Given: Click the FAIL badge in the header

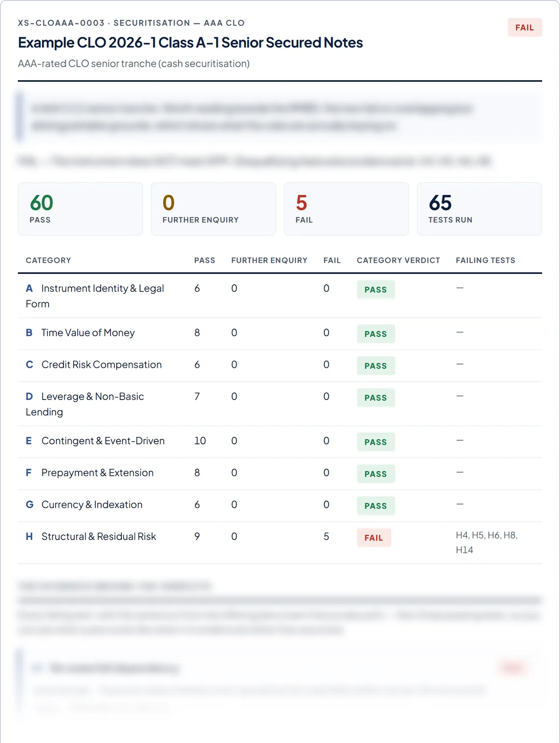Looking at the screenshot, I should tap(525, 28).
